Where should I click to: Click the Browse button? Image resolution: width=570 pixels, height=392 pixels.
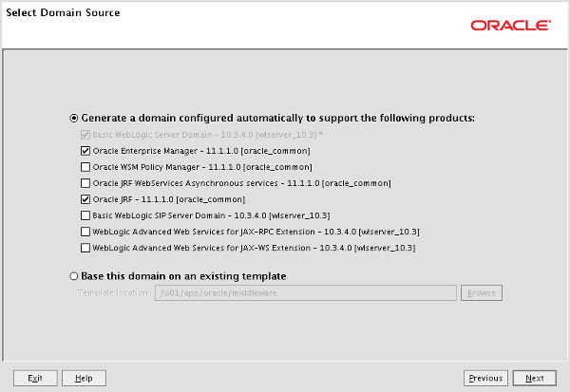click(x=482, y=293)
